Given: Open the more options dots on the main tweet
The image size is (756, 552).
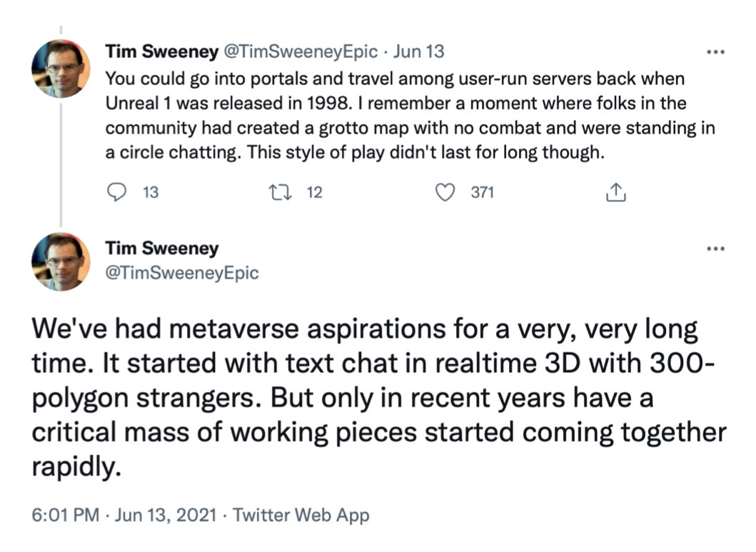Looking at the screenshot, I should click(x=715, y=249).
